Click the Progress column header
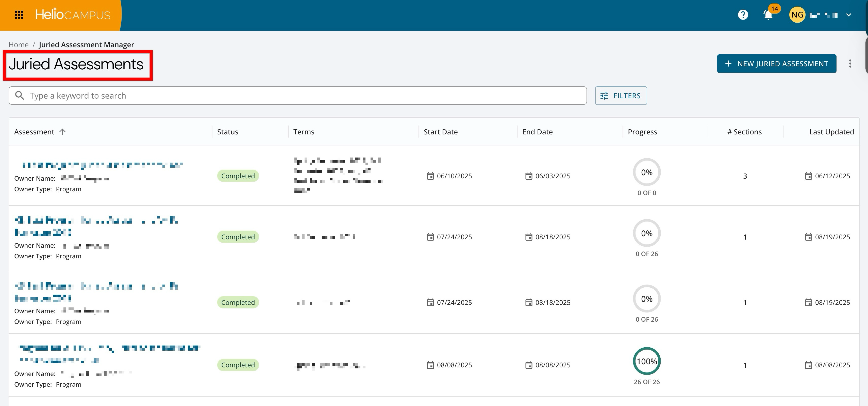 click(x=642, y=132)
